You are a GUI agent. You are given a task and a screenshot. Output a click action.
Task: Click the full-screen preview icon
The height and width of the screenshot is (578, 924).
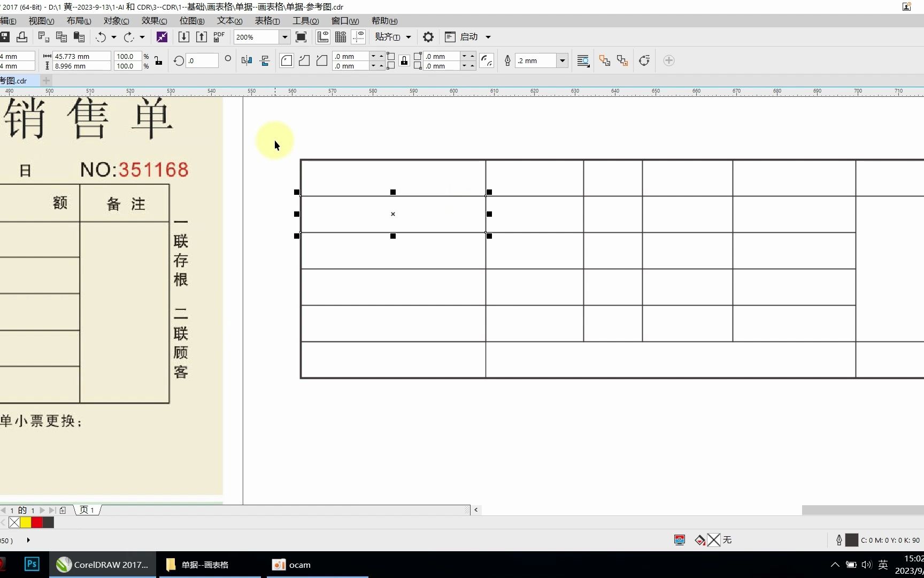tap(301, 37)
